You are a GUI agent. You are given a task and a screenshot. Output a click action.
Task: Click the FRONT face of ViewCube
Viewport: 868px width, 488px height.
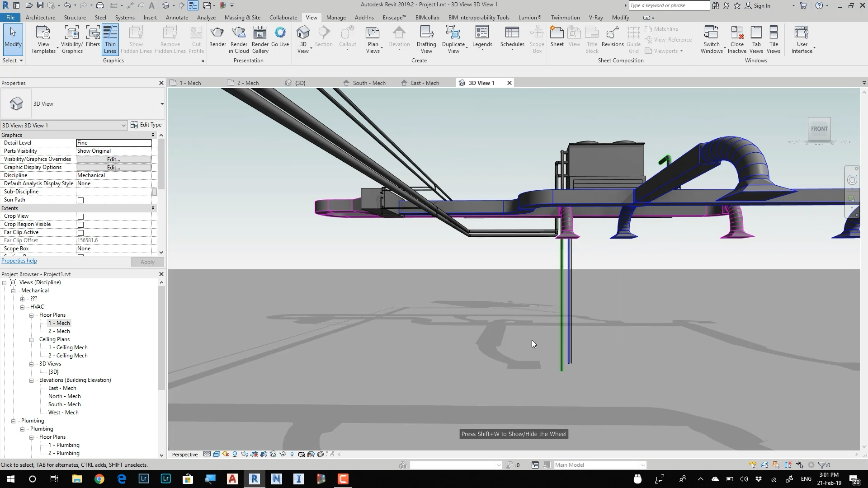819,129
